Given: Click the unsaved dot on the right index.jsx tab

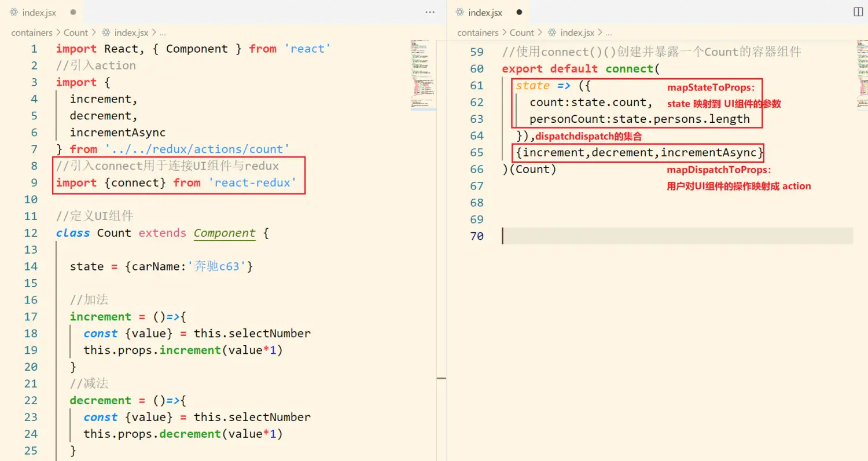Looking at the screenshot, I should pos(518,12).
